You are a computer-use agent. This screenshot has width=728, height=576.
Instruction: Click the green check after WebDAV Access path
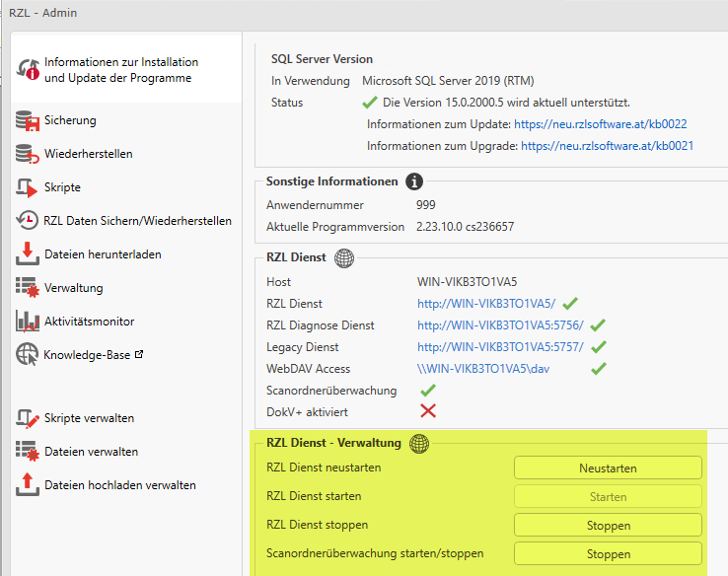[599, 369]
